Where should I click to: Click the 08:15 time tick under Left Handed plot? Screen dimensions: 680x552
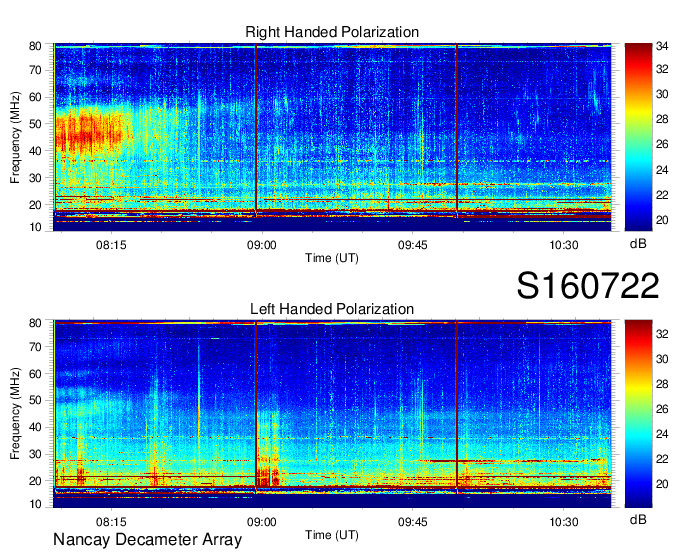(x=111, y=522)
